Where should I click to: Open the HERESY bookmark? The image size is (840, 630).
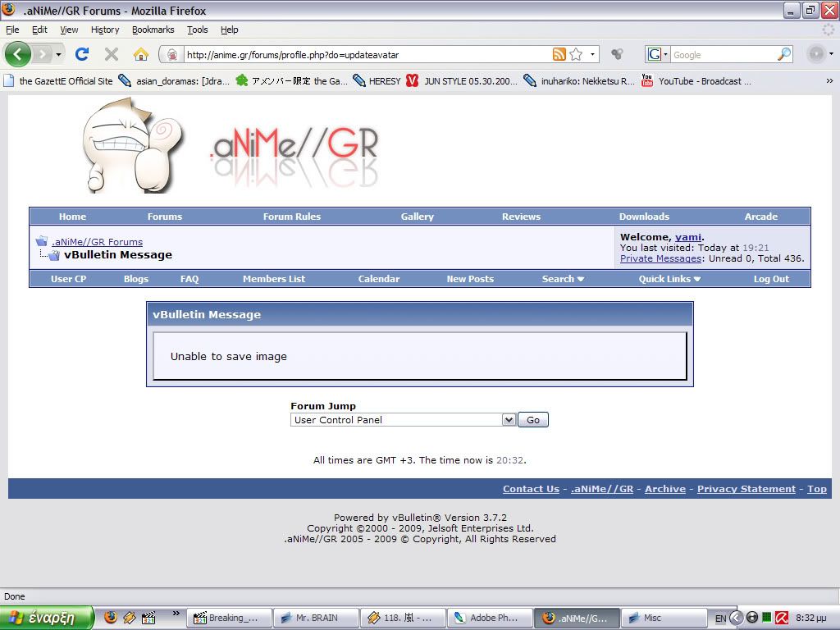(377, 81)
